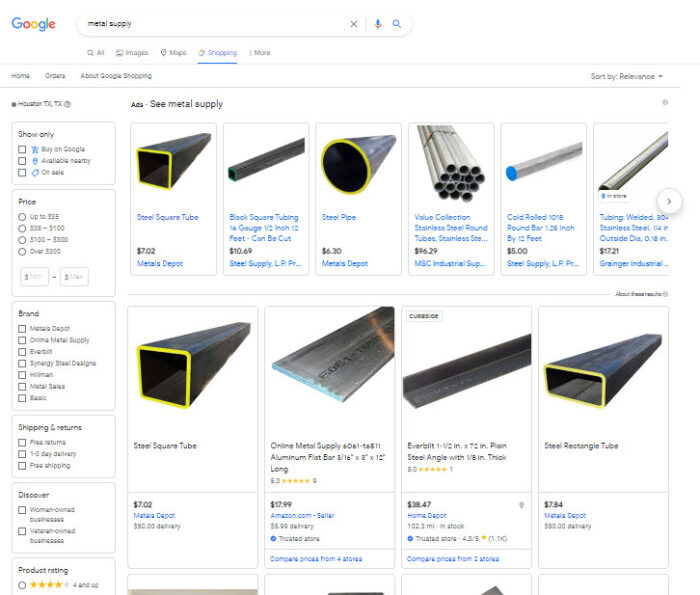Clear the search box with X icon
The width and height of the screenshot is (700, 595).
click(354, 24)
